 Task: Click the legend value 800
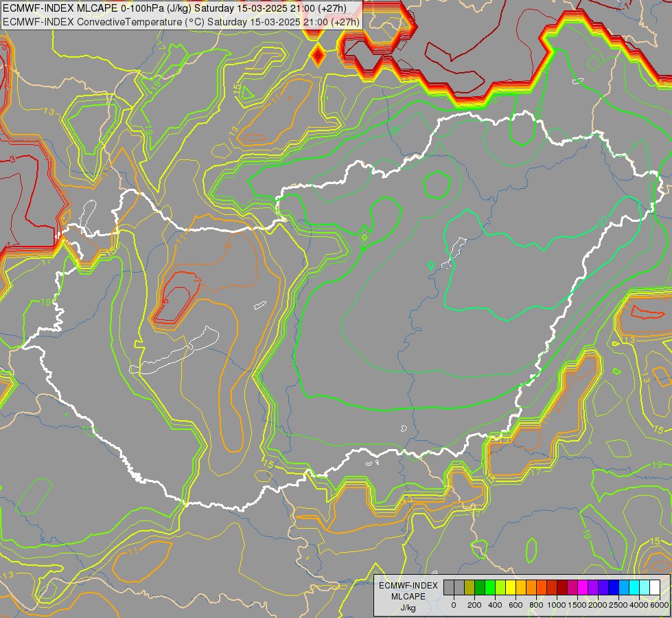(536, 605)
